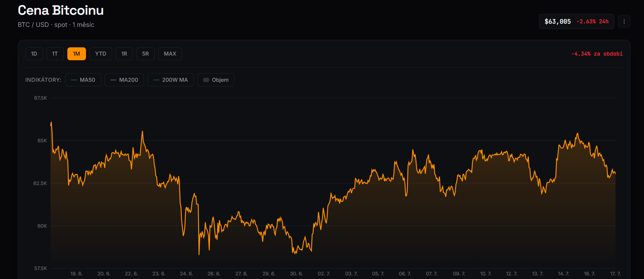Screen dimensions: 644x279
Task: Click the 02. 7. date label
Action: 324,274
